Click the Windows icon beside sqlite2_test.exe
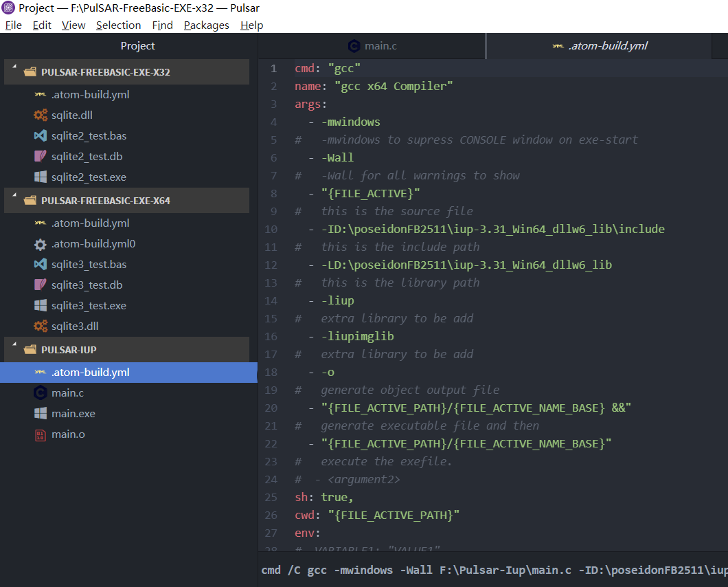 pyautogui.click(x=41, y=177)
